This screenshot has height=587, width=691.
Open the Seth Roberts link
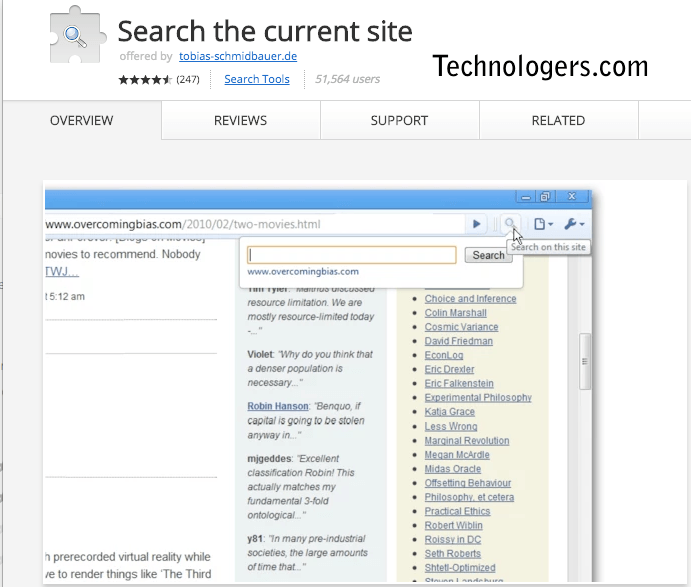[x=453, y=554]
